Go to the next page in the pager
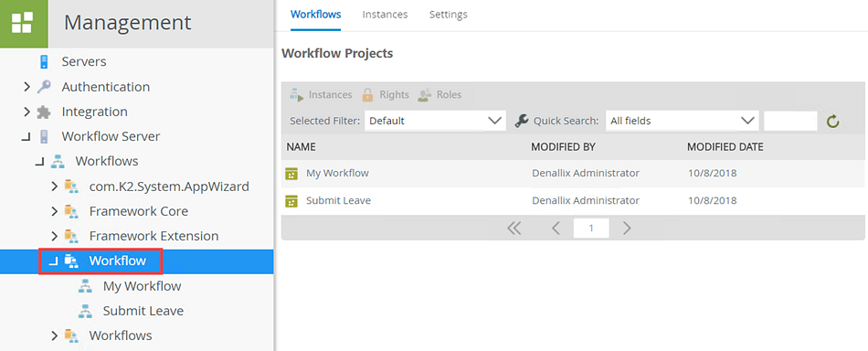Viewport: 868px width, 351px height. [x=627, y=229]
